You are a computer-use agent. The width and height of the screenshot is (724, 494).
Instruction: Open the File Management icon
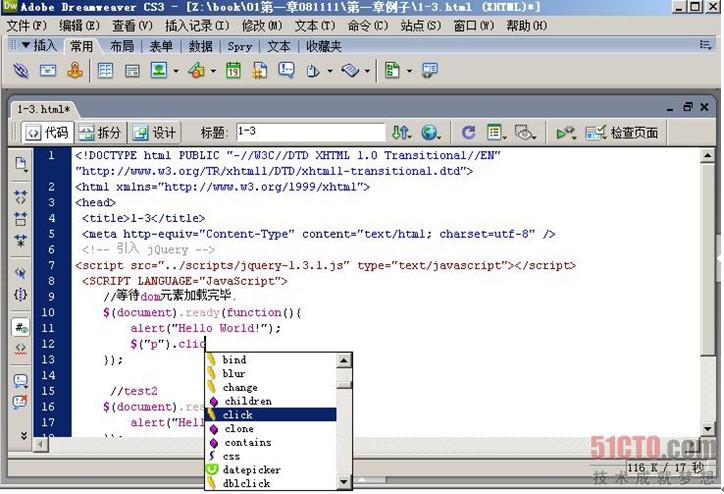coord(401,133)
